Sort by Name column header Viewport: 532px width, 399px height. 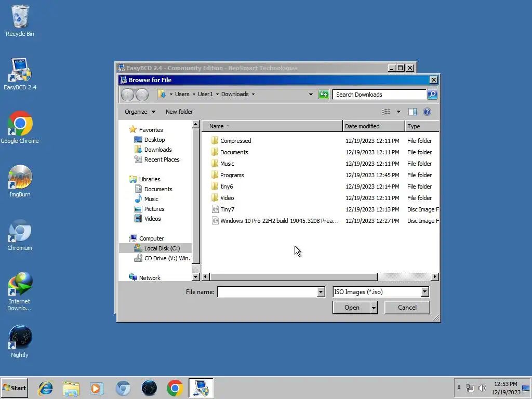pyautogui.click(x=272, y=126)
